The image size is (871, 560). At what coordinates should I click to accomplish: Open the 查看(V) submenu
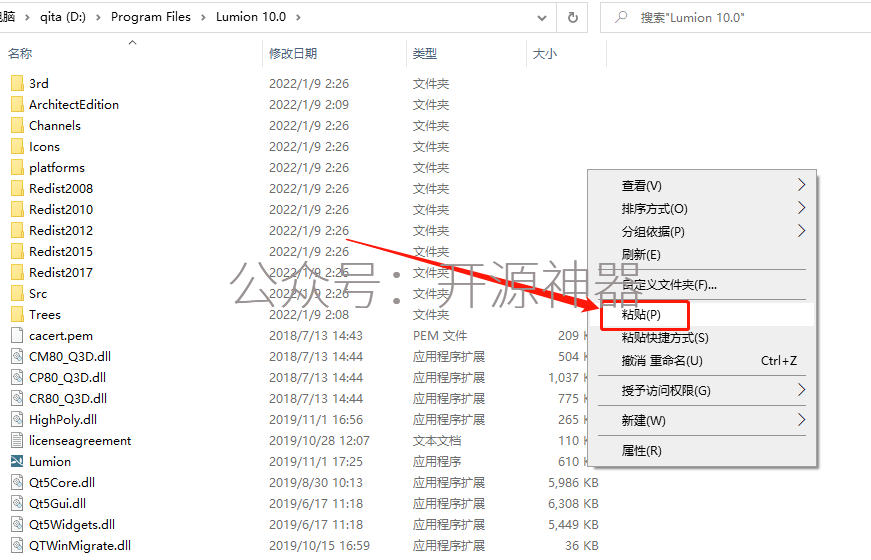[702, 185]
